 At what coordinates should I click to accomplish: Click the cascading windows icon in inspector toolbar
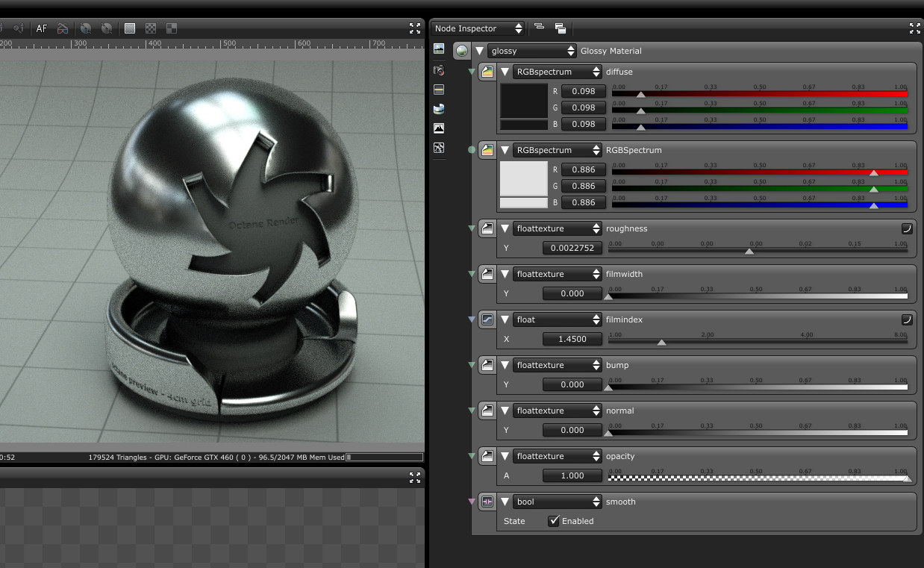560,28
